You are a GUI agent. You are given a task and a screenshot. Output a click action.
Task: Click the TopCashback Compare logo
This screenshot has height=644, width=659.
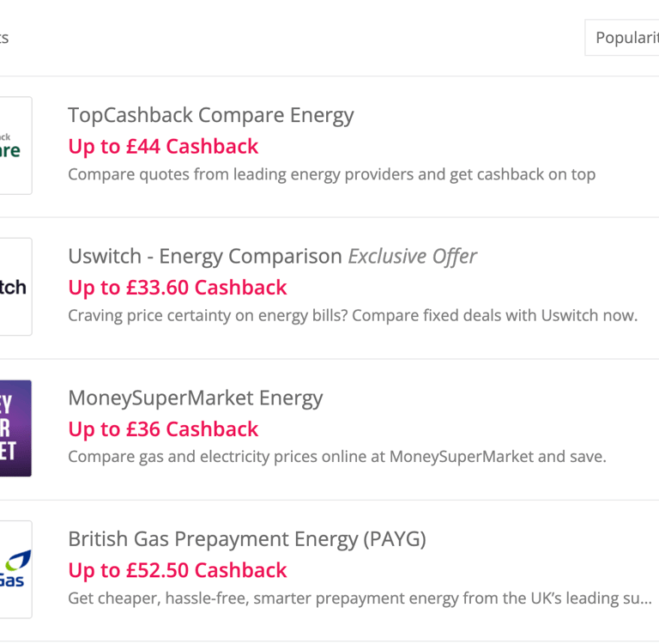tap(14, 145)
